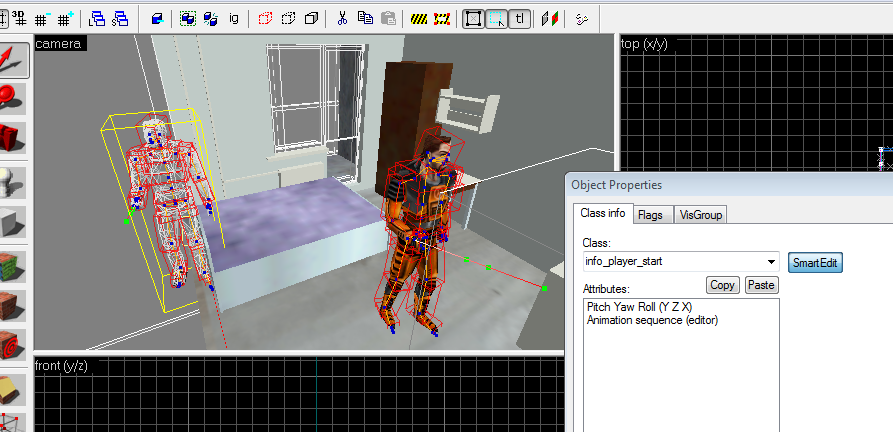Viewport: 893px width, 432px height.
Task: Toggle the ig ignore groups button
Action: point(234,18)
